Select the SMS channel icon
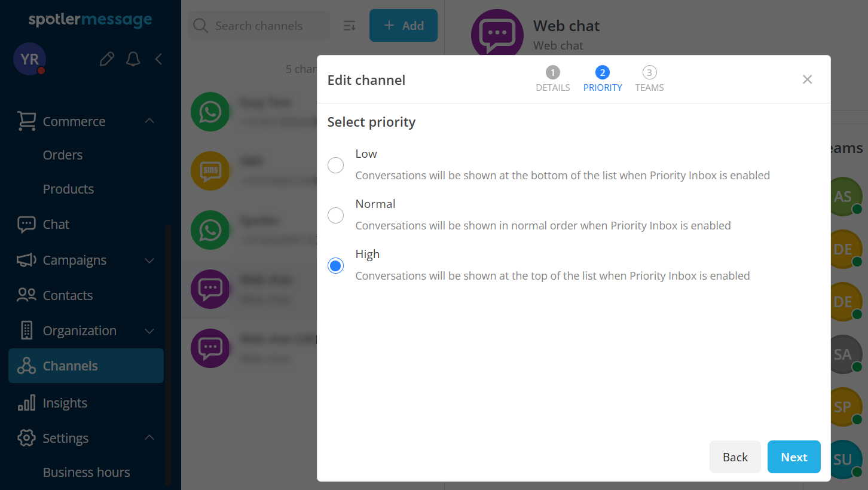 point(210,171)
